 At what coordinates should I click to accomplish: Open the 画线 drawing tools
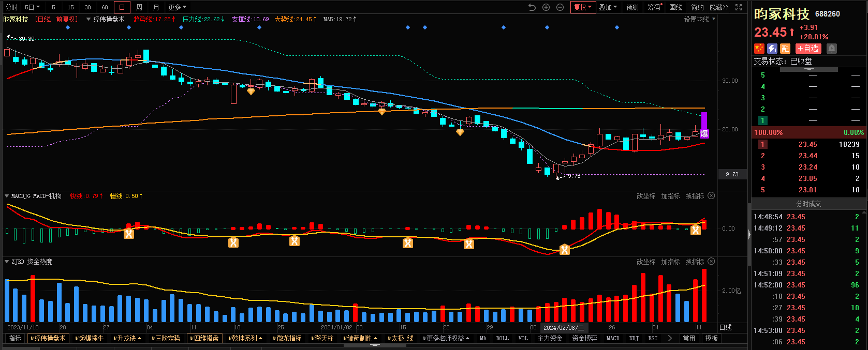(x=675, y=7)
